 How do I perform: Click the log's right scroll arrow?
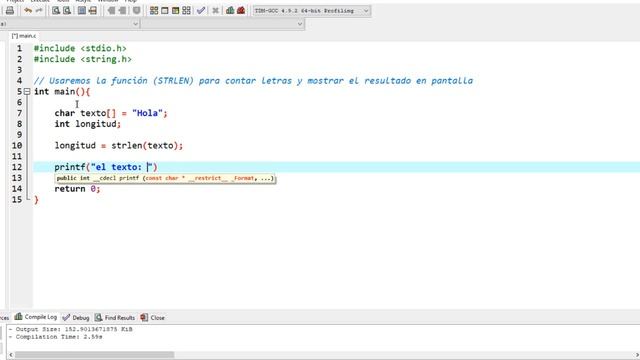pyautogui.click(x=637, y=355)
